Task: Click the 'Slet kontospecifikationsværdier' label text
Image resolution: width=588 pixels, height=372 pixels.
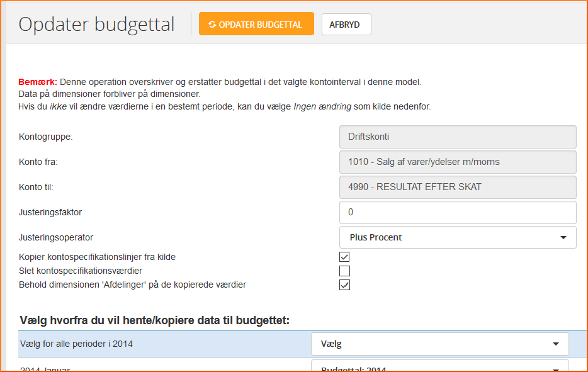Action: (81, 271)
